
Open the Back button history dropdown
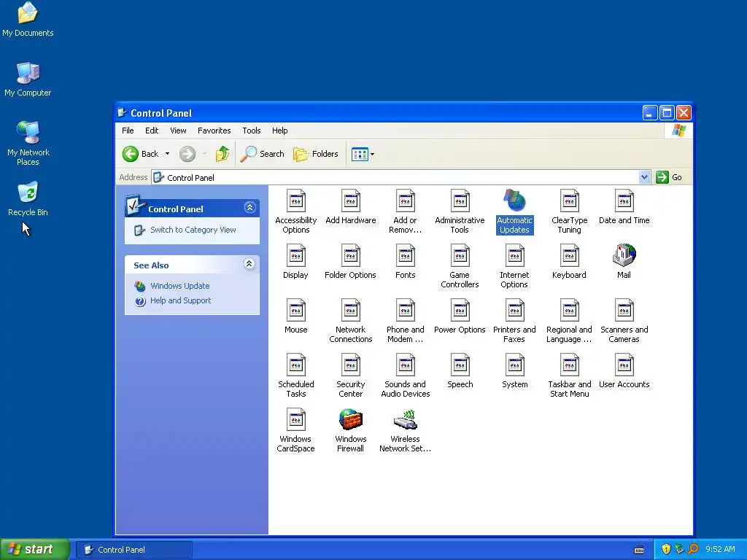167,154
